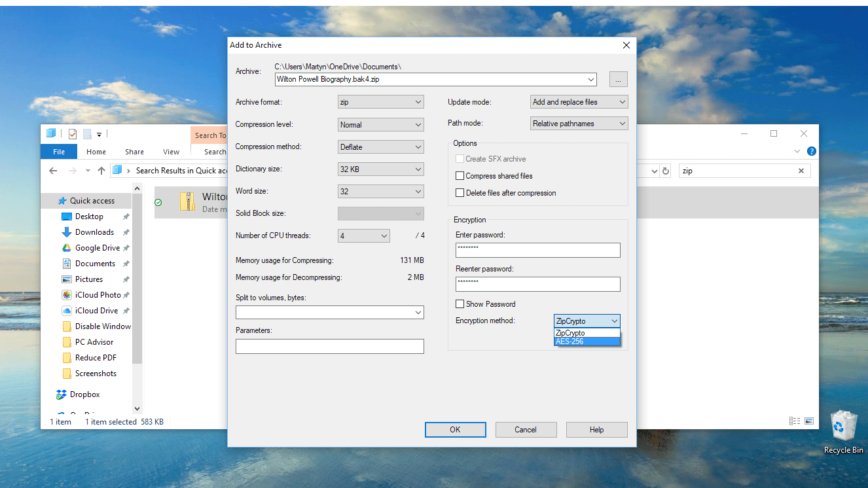Click the zip file icon in results
Image resolution: width=868 pixels, height=488 pixels.
point(187,201)
